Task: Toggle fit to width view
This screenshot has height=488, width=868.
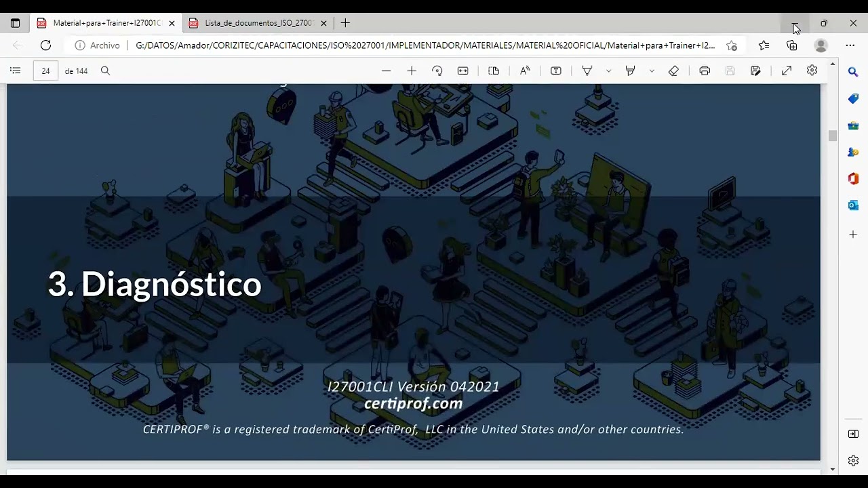Action: click(x=462, y=70)
